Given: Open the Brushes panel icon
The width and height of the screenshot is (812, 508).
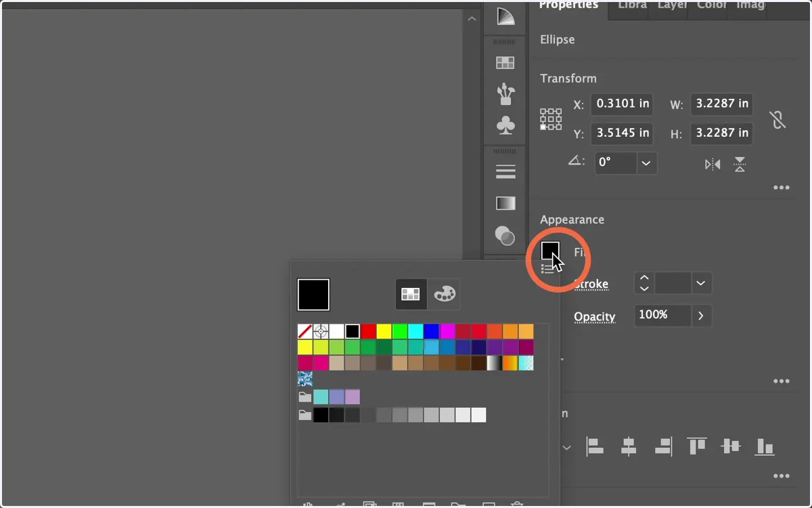Looking at the screenshot, I should (x=505, y=94).
